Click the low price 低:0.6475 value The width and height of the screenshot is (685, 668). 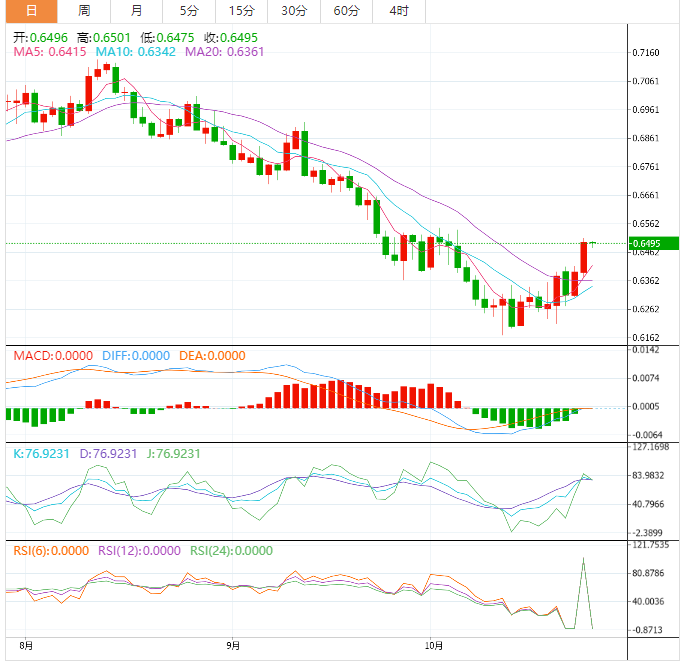click(167, 38)
